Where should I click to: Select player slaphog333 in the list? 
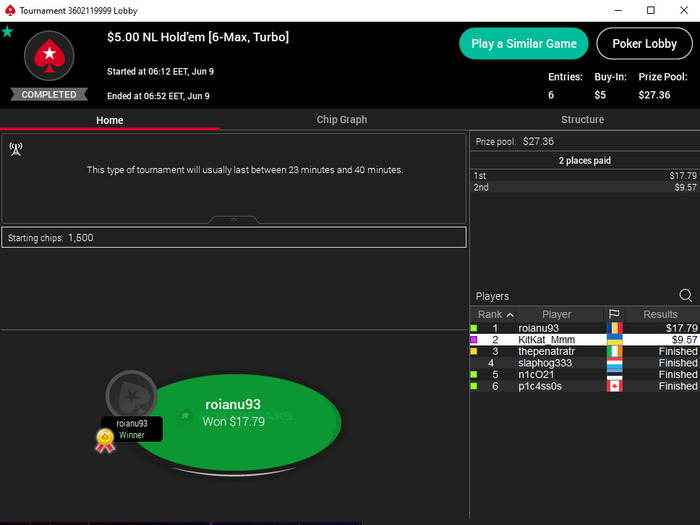coord(585,363)
